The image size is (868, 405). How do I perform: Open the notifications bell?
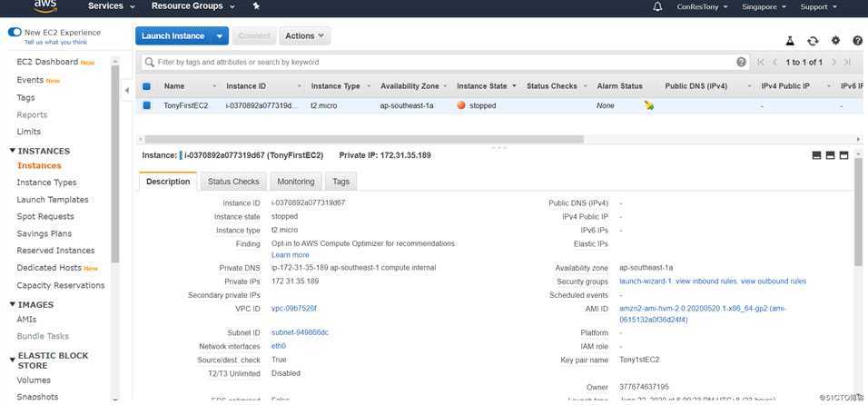point(657,7)
